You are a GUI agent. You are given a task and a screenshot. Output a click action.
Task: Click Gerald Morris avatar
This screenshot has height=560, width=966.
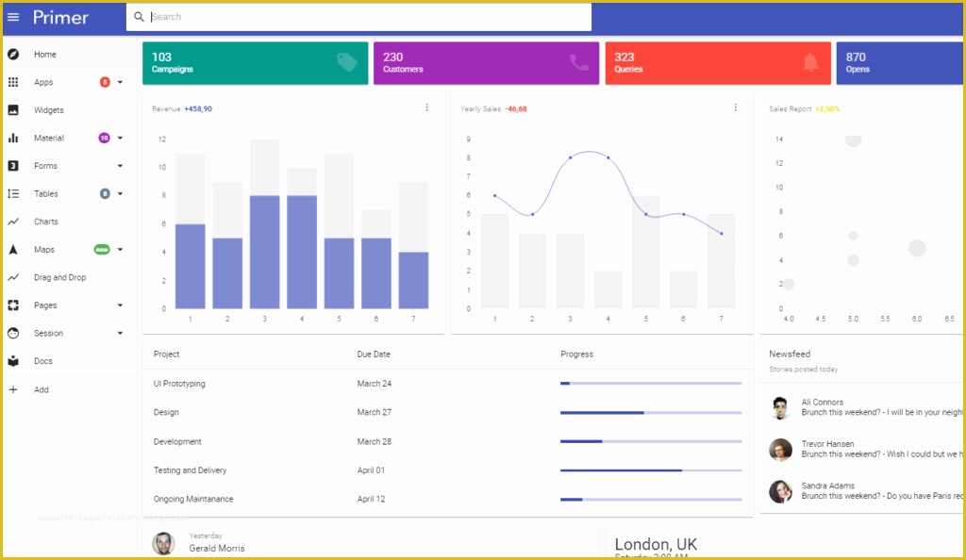point(163,543)
